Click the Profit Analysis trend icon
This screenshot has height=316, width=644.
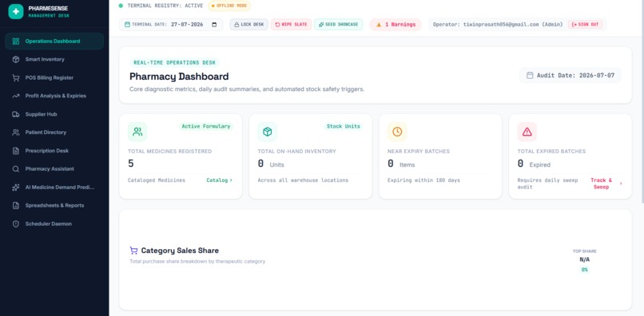(x=16, y=96)
